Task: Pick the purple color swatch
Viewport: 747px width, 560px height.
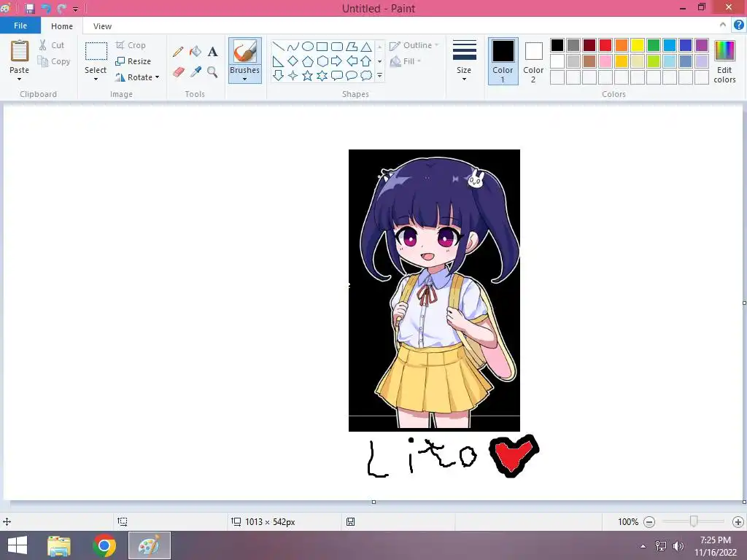Action: (x=702, y=45)
